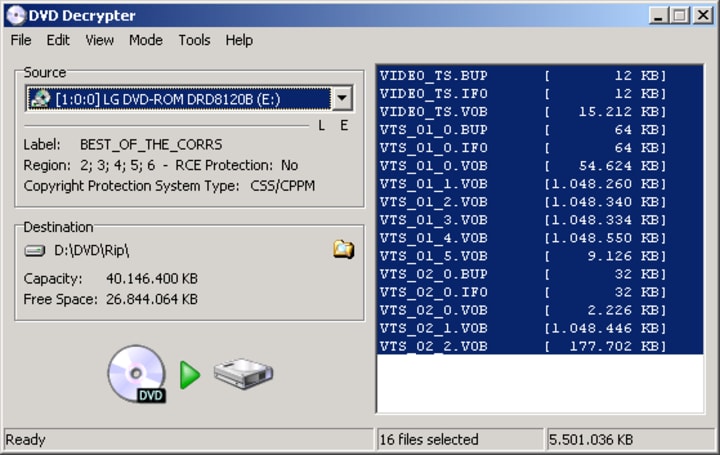Screen dimensions: 720x455
Task: Expand the source drive dropdown arrow
Action: (x=342, y=98)
